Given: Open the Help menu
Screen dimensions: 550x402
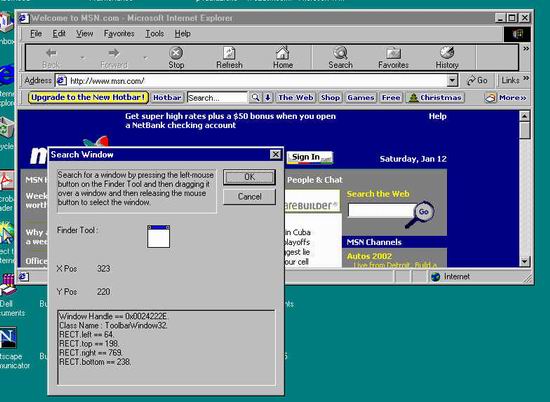Looking at the screenshot, I should pos(182,34).
